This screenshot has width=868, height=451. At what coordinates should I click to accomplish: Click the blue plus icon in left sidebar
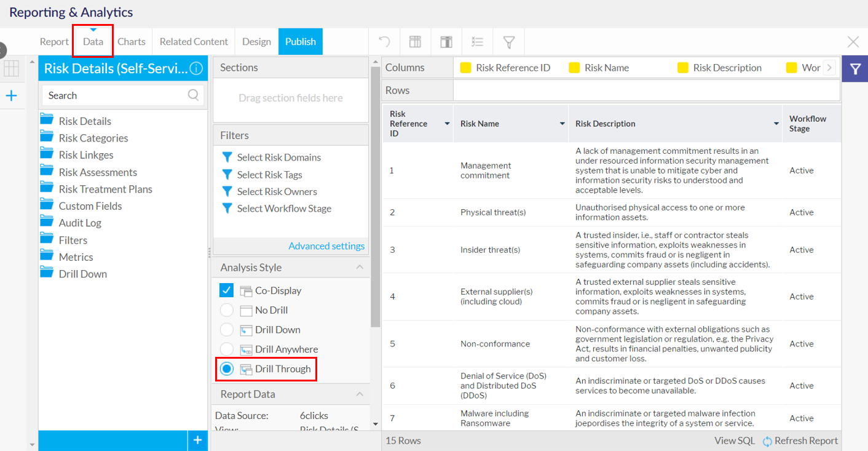click(12, 95)
